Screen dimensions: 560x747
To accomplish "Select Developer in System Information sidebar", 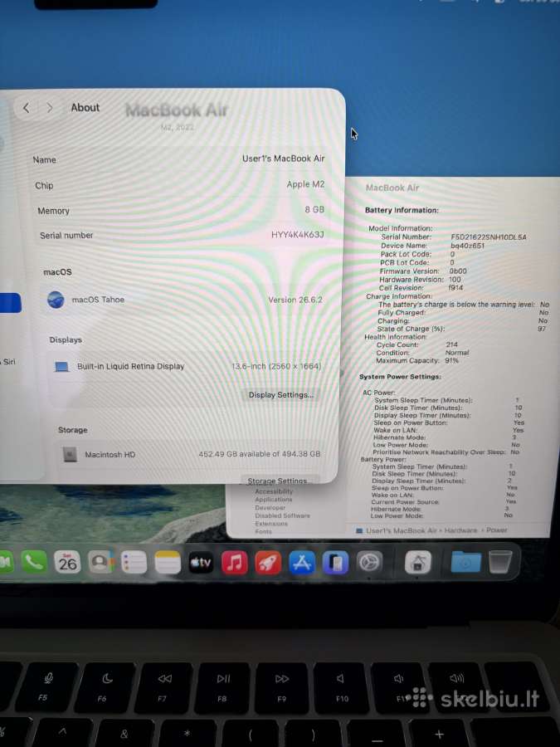I will [x=270, y=507].
